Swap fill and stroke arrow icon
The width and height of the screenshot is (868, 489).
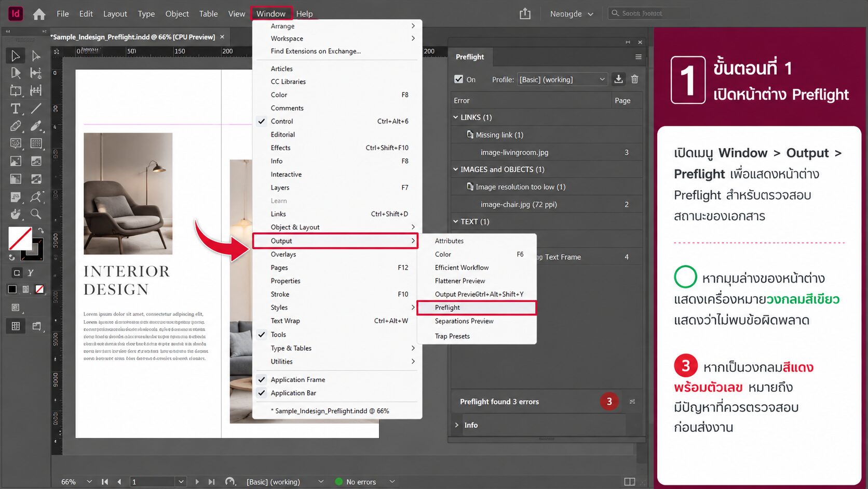pos(40,230)
